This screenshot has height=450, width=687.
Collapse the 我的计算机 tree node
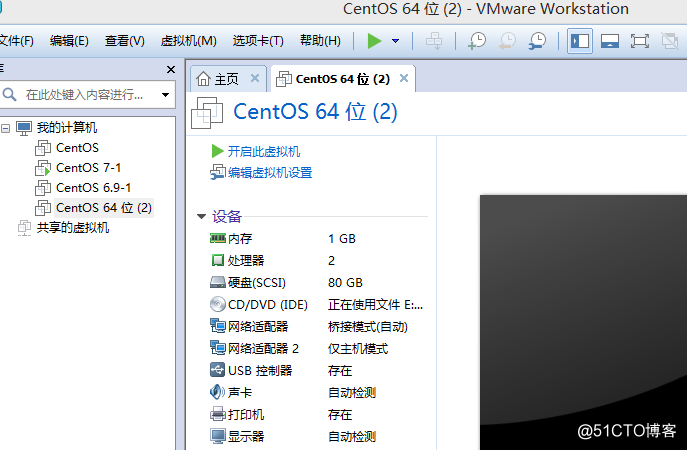[6, 128]
